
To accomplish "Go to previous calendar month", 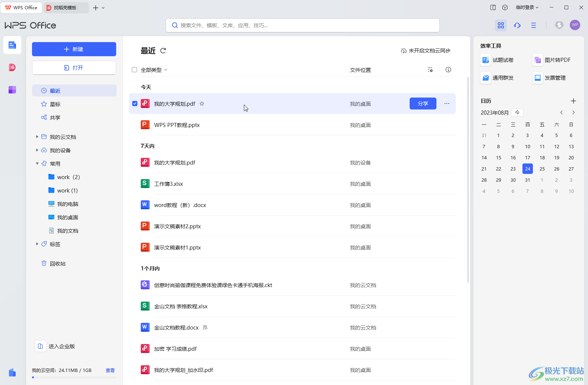I will [562, 112].
